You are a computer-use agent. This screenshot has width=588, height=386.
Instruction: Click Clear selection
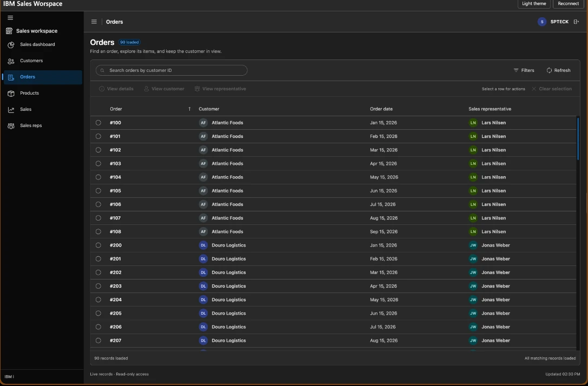click(552, 89)
